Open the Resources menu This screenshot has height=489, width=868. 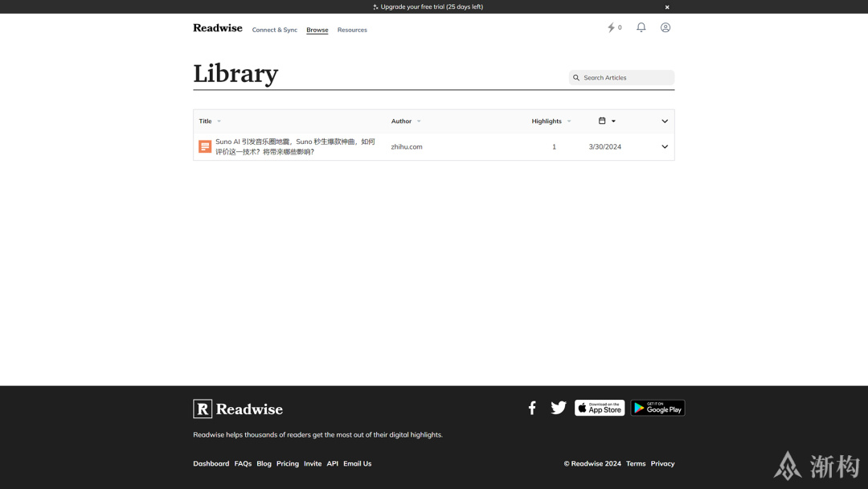pos(352,30)
